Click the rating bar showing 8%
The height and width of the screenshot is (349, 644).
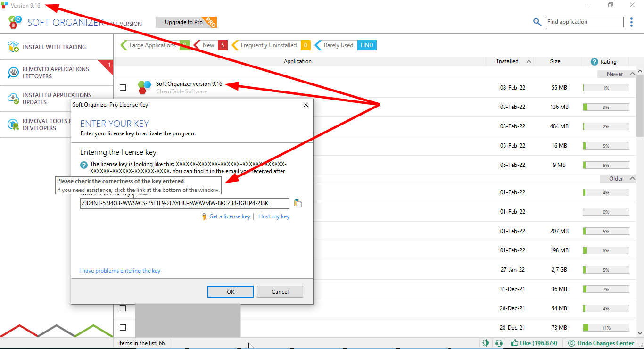point(606,250)
